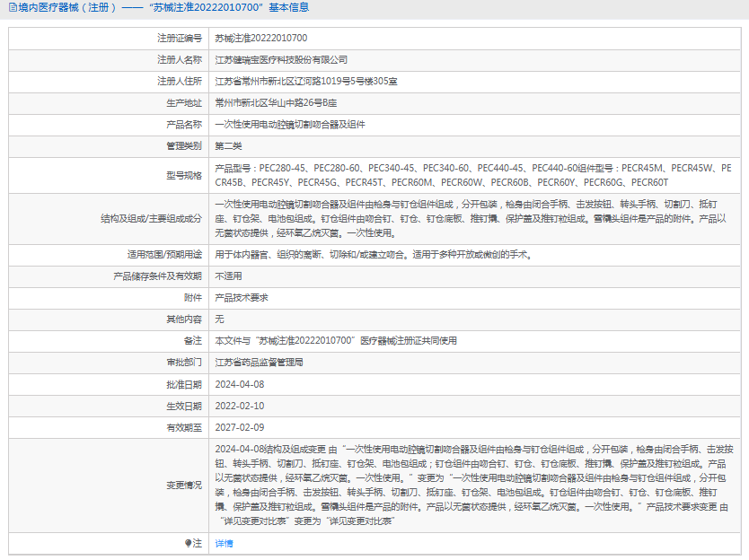Select the value 第二类

(x=228, y=146)
